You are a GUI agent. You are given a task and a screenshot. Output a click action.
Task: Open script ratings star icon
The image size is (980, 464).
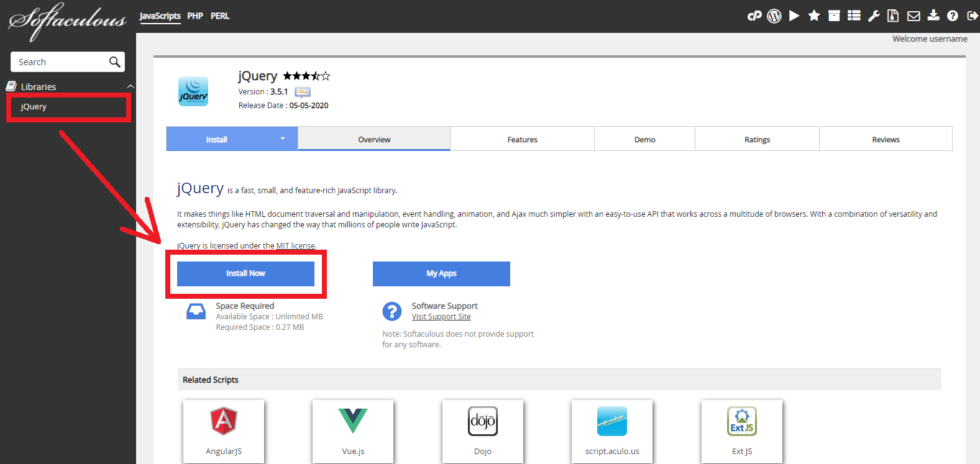click(x=814, y=16)
